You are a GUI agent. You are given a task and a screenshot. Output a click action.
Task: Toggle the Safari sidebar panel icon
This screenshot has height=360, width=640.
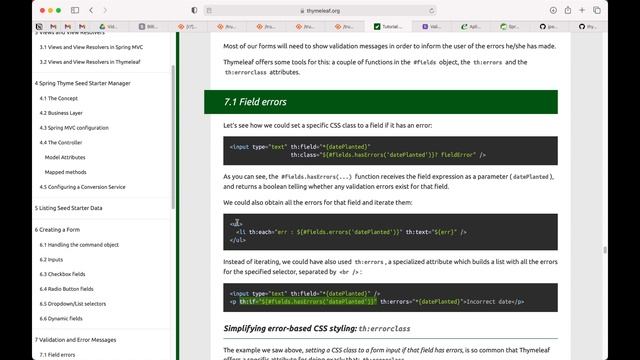coord(75,10)
